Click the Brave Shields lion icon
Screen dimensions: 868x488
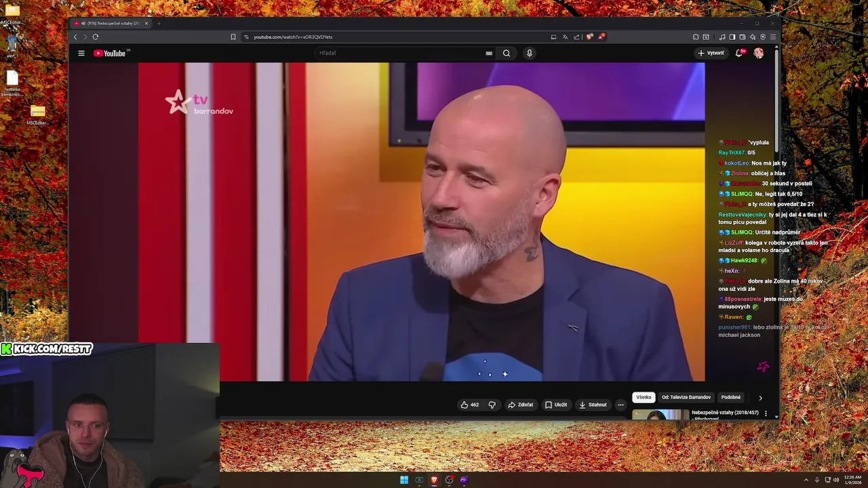589,37
